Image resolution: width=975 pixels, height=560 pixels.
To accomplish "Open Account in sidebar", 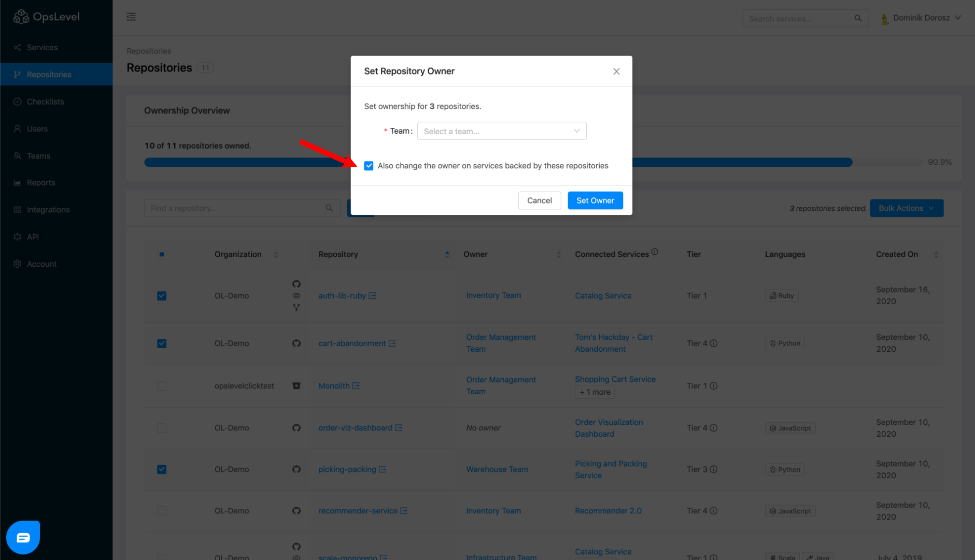I will (x=56, y=264).
